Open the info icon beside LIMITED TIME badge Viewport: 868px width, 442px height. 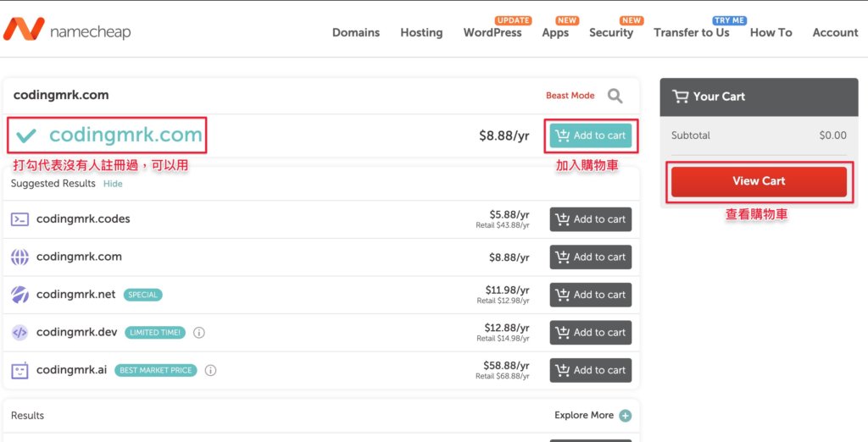(x=199, y=333)
